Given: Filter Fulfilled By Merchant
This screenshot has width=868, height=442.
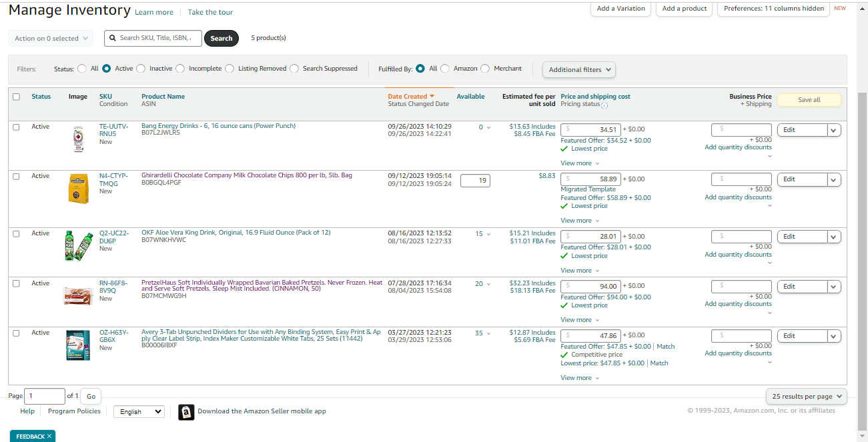Looking at the screenshot, I should point(485,68).
